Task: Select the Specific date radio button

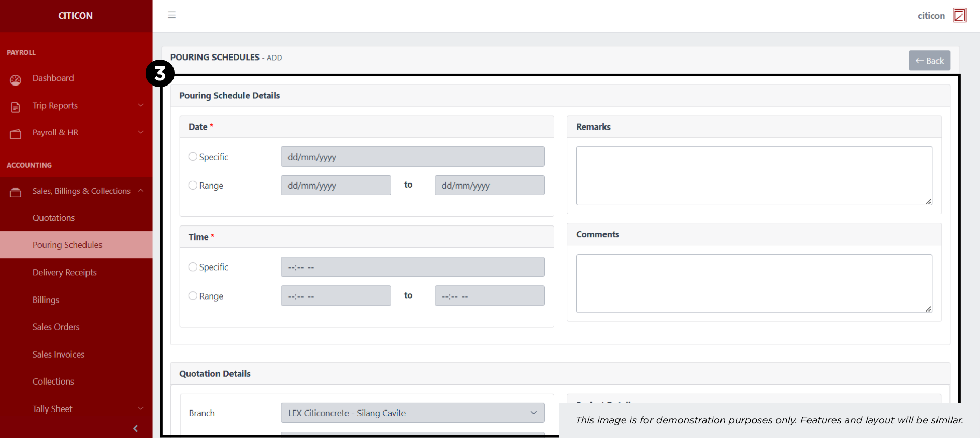Action: coord(193,157)
